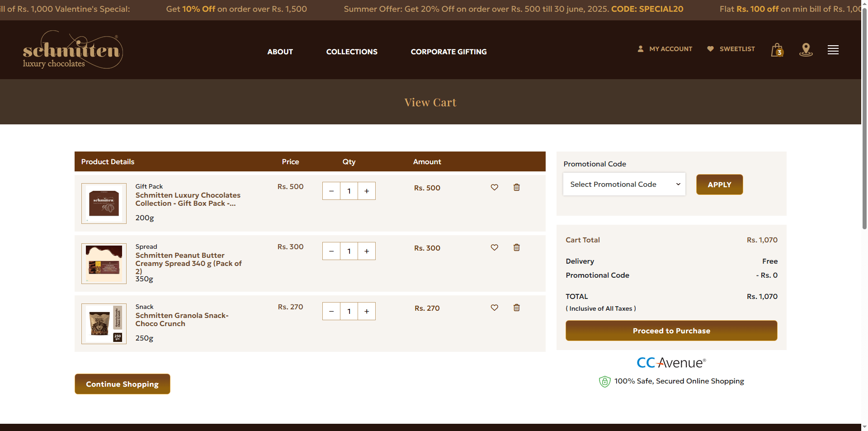Remove Peanut Butter Spread via trash icon
Viewport: 868px width, 431px height.
516,247
